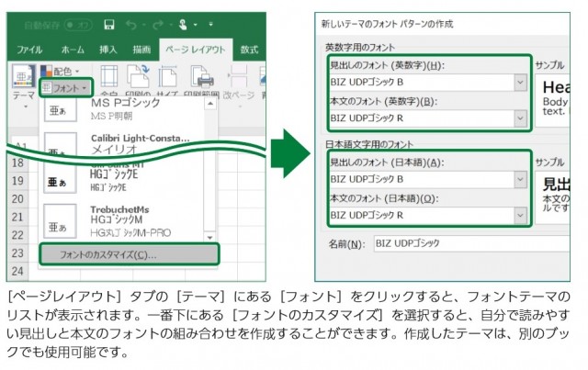Select row header 19
The image size is (588, 370).
(x=17, y=181)
